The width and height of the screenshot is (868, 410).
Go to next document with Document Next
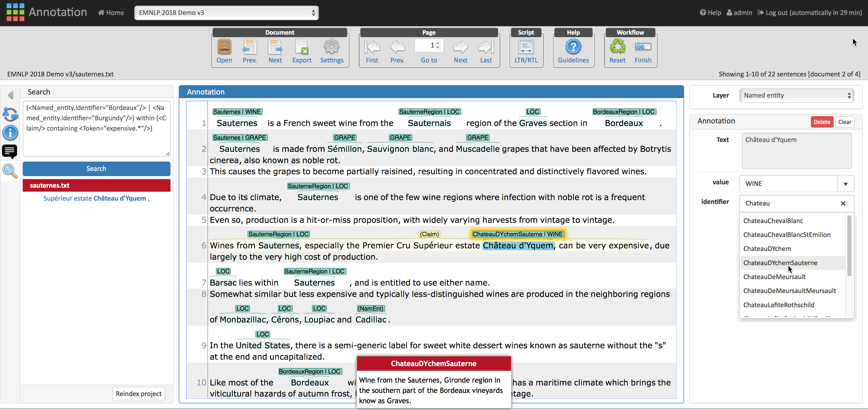click(x=275, y=51)
